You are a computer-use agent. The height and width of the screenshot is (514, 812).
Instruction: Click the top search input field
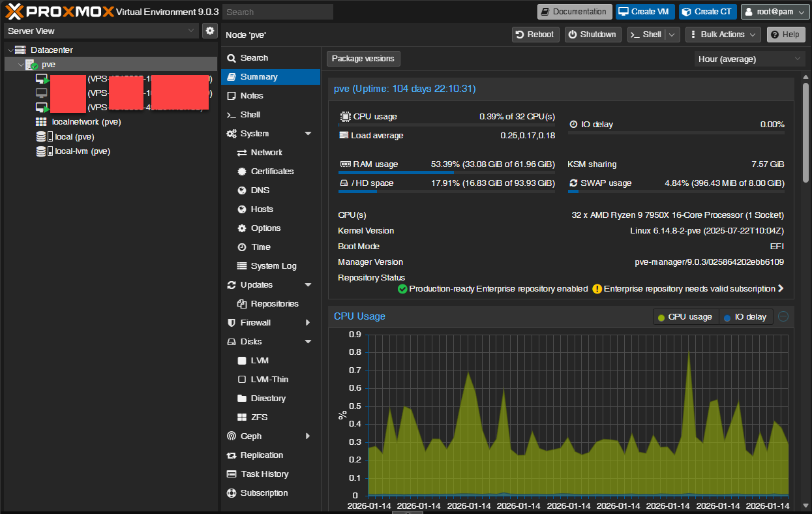point(277,11)
